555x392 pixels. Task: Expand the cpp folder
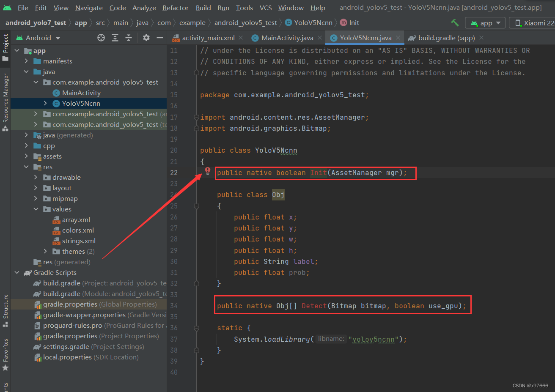[26, 145]
